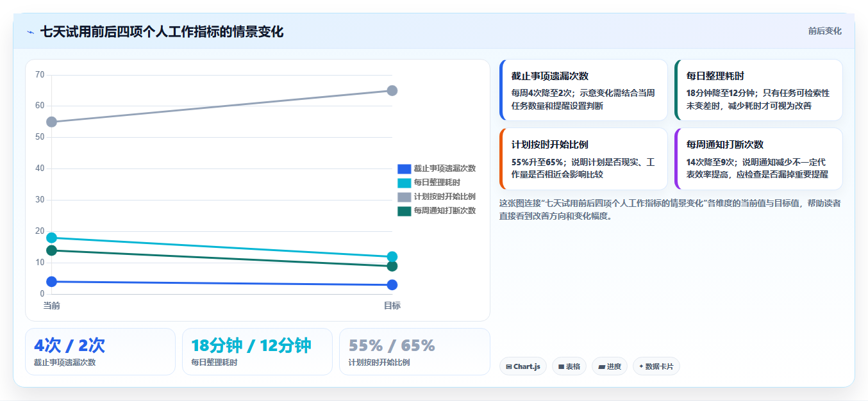This screenshot has height=401, width=868.
Task: Click the 表格 tag
Action: click(x=569, y=366)
